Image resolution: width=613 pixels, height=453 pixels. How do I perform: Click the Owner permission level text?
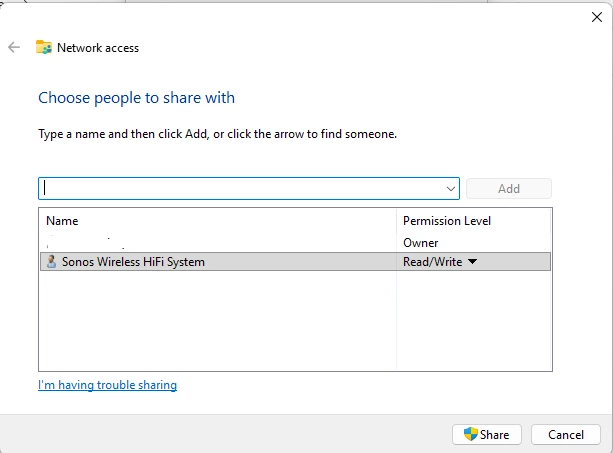(420, 243)
